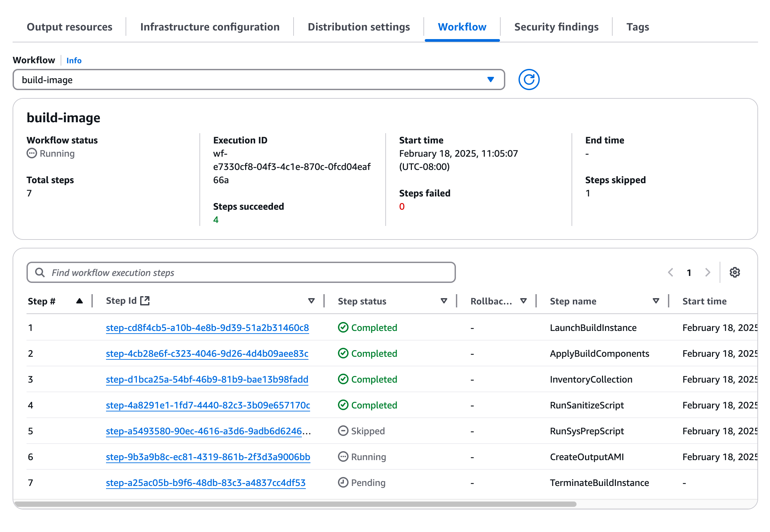Open the Workflow Info link

click(74, 60)
